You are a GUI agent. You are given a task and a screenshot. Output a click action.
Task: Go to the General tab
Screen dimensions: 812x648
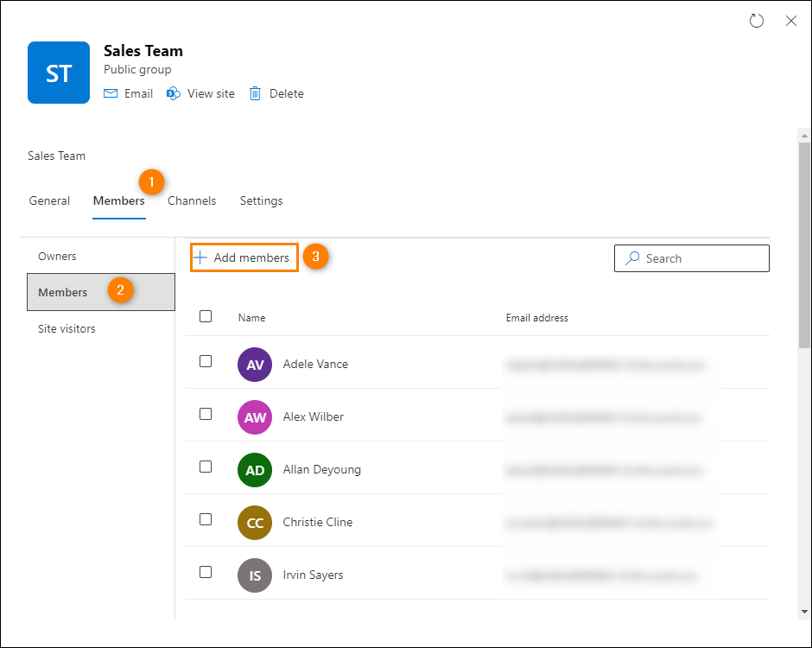pos(49,201)
